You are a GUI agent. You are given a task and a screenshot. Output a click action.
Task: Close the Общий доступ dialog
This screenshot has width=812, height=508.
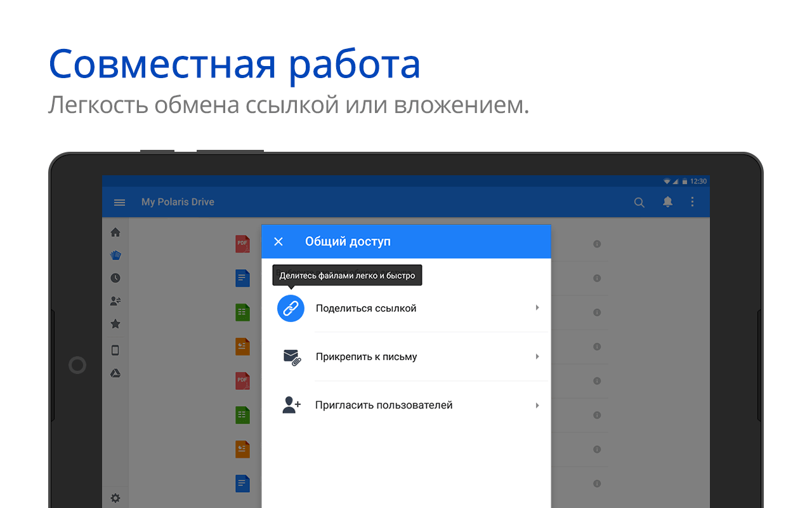point(278,241)
